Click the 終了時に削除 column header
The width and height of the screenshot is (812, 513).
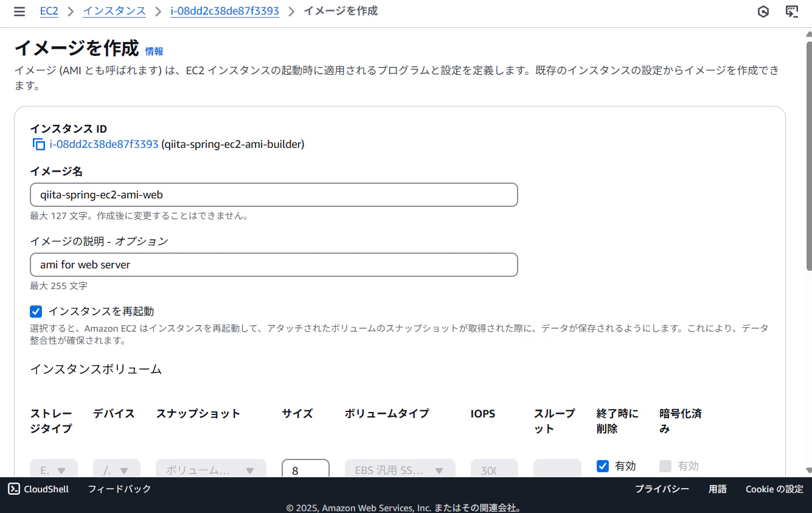point(618,421)
